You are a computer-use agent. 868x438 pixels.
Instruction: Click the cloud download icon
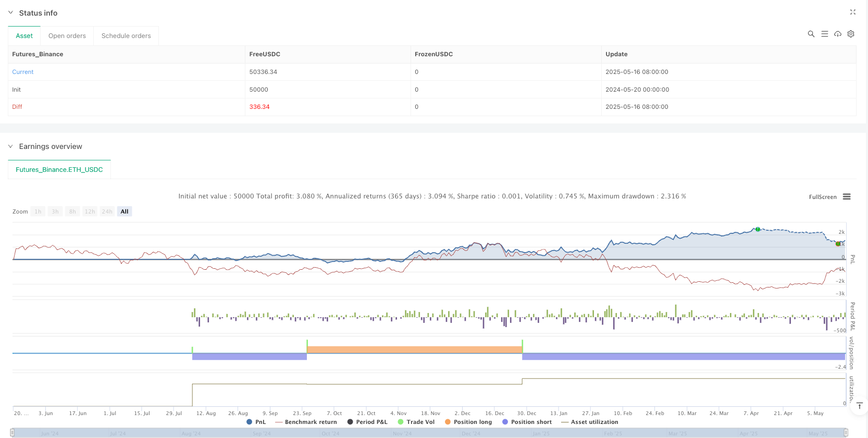tap(837, 34)
